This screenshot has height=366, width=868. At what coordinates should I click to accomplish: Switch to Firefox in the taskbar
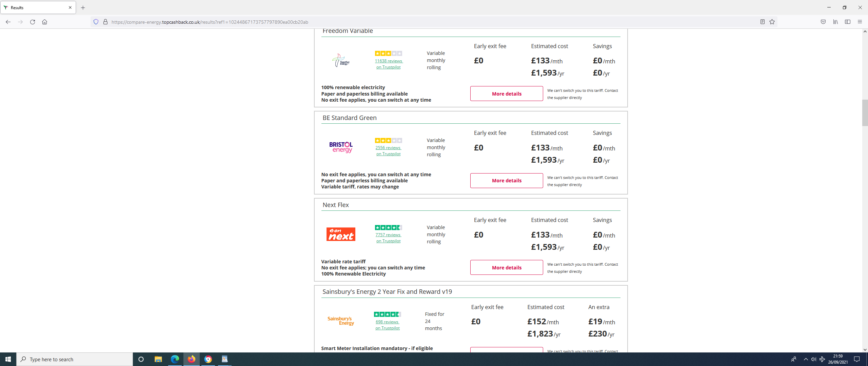pyautogui.click(x=191, y=359)
